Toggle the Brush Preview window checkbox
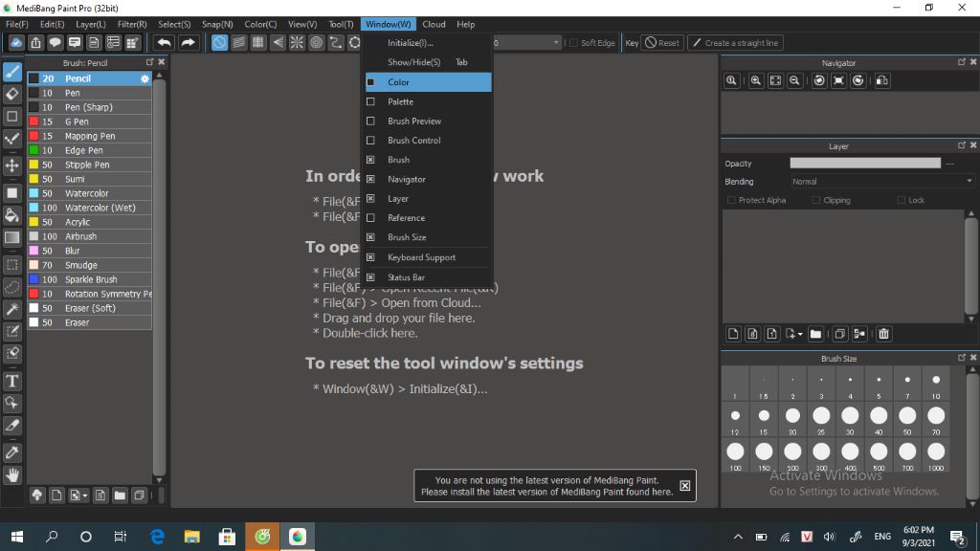The height and width of the screenshot is (551, 980). tap(370, 121)
